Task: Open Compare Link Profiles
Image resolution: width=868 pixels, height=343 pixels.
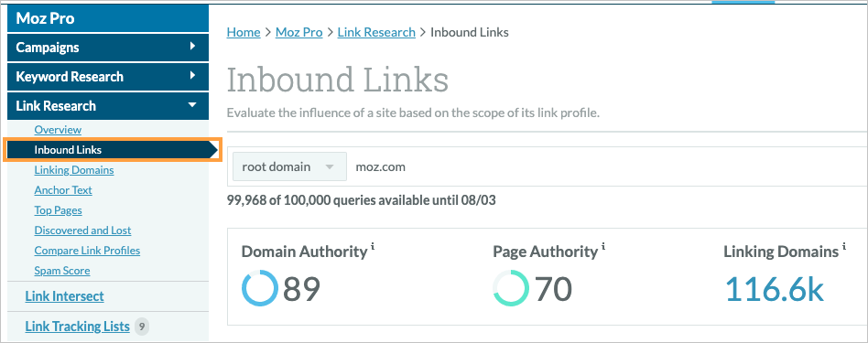Action: click(87, 251)
